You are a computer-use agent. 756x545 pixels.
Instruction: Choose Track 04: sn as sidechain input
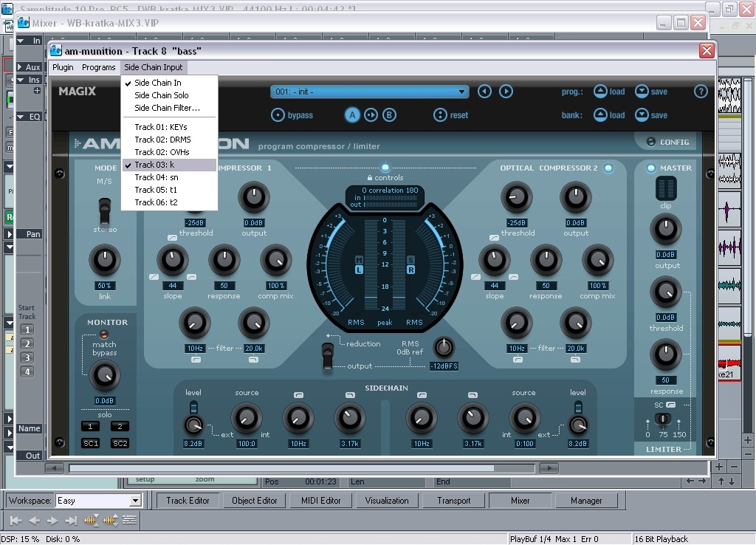[x=156, y=177]
